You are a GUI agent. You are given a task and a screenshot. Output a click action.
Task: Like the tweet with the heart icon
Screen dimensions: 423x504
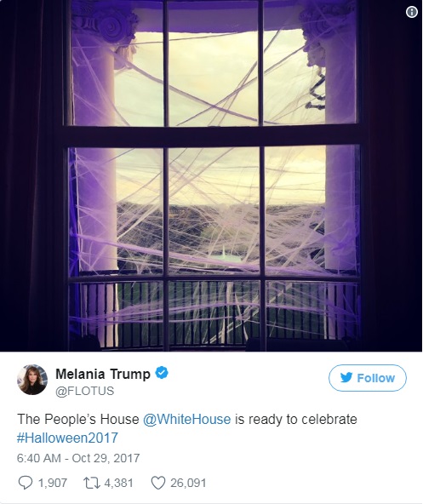pos(158,483)
